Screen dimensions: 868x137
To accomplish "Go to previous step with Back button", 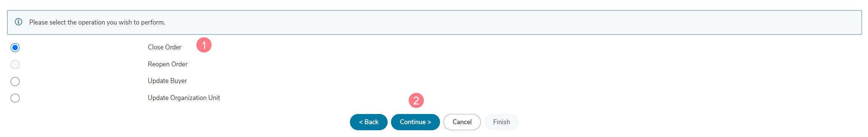I will [x=369, y=122].
